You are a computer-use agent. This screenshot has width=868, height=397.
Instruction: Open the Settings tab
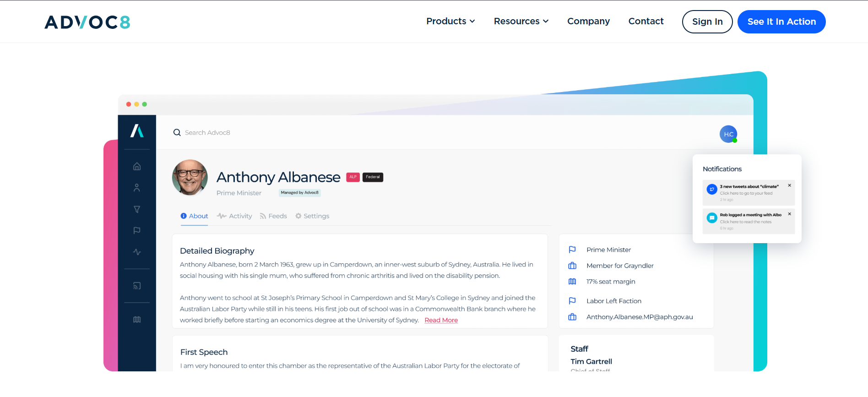(x=312, y=216)
